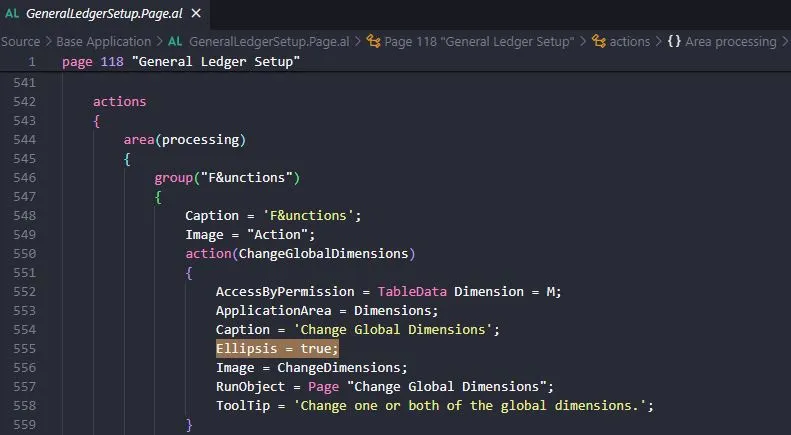Open Base Application breadcrumb folder
The width and height of the screenshot is (791, 435).
pyautogui.click(x=103, y=41)
